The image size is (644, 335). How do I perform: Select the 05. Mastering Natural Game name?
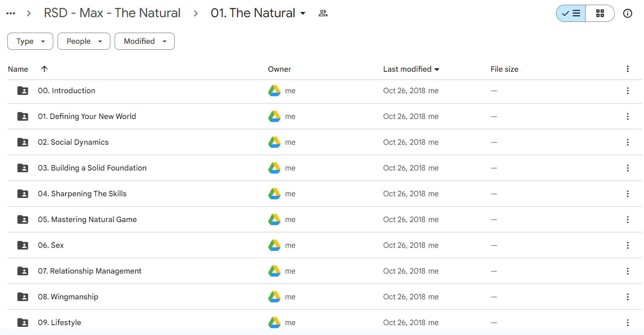pos(87,219)
